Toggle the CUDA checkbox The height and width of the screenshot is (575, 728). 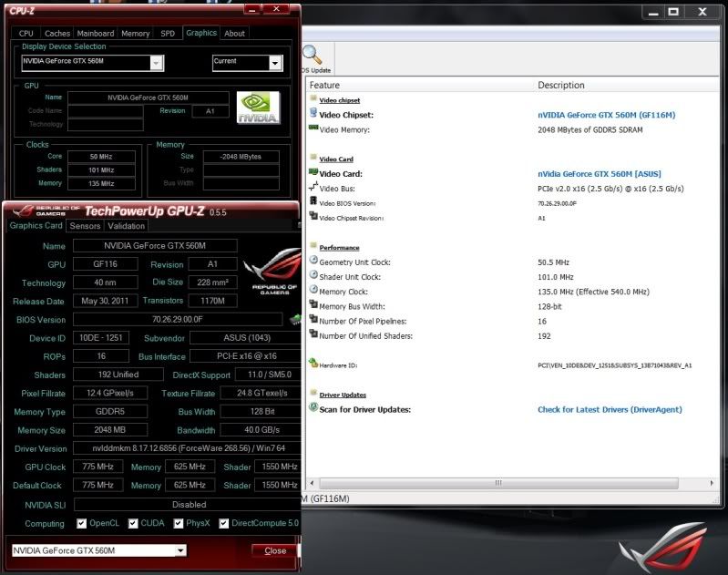[133, 524]
